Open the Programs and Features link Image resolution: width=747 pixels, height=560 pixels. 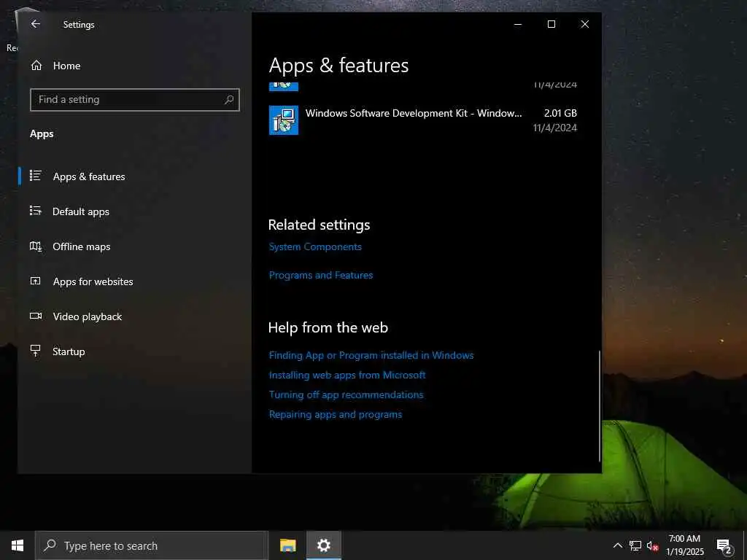(x=321, y=275)
